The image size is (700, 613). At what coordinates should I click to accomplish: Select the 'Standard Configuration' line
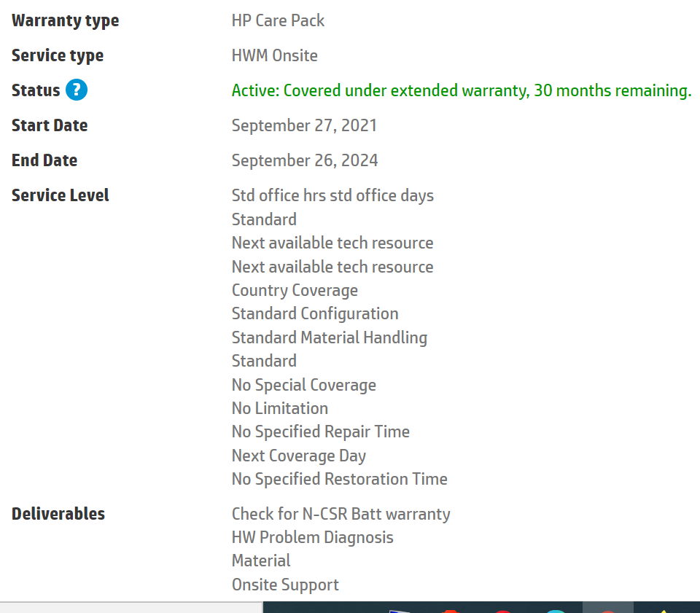tap(315, 314)
